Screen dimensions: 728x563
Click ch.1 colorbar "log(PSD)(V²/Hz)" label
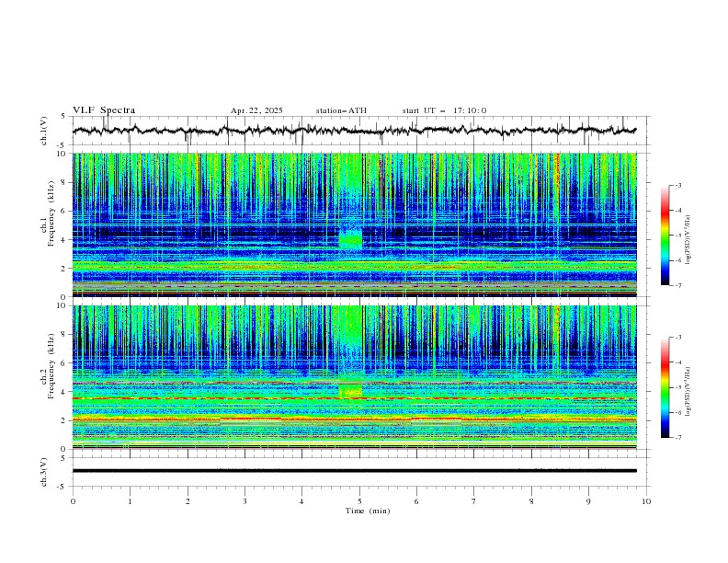(x=688, y=240)
